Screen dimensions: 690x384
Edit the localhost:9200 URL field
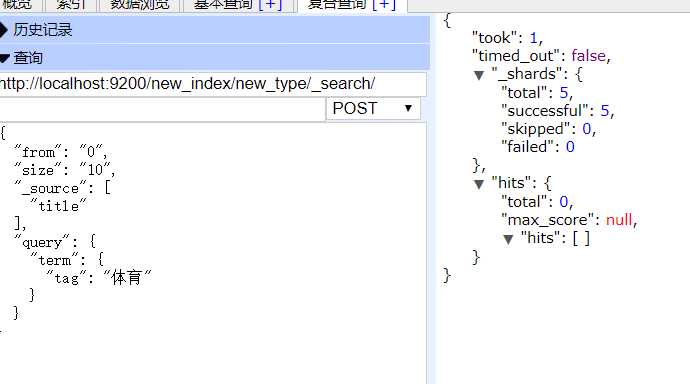[x=213, y=84]
